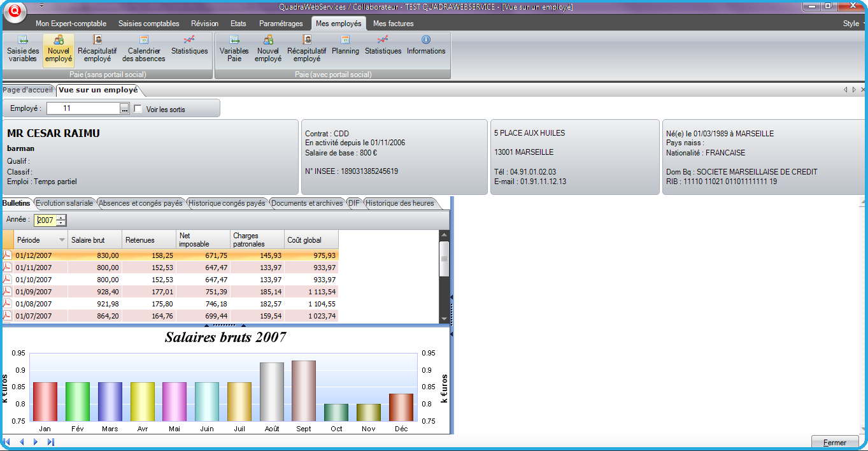Open PDF bulletin for 01/11/2007

8,267
